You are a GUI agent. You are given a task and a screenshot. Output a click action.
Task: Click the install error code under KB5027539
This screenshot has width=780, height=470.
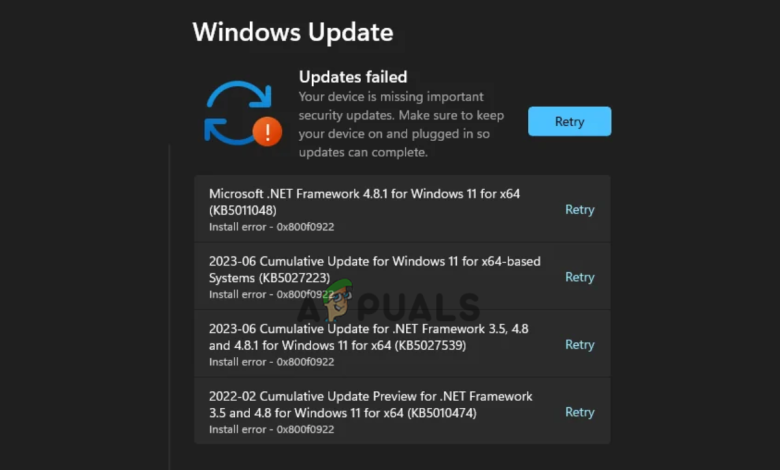(272, 362)
